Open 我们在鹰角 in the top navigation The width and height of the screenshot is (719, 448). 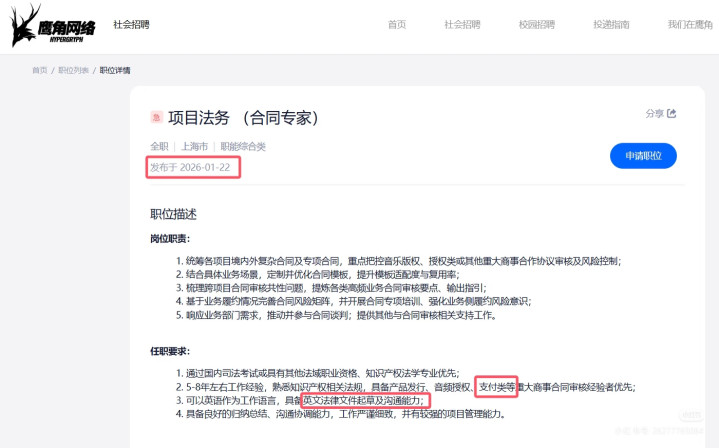click(x=690, y=25)
